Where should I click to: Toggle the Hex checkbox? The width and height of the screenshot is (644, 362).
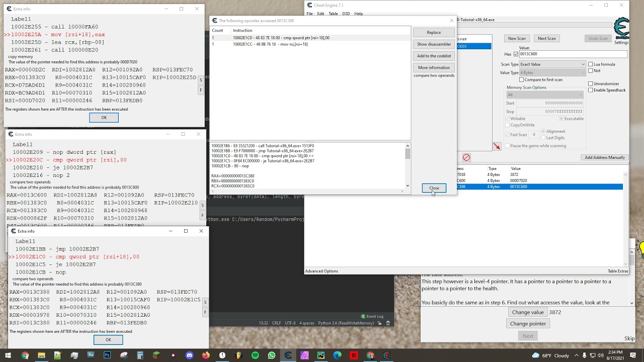tap(516, 54)
